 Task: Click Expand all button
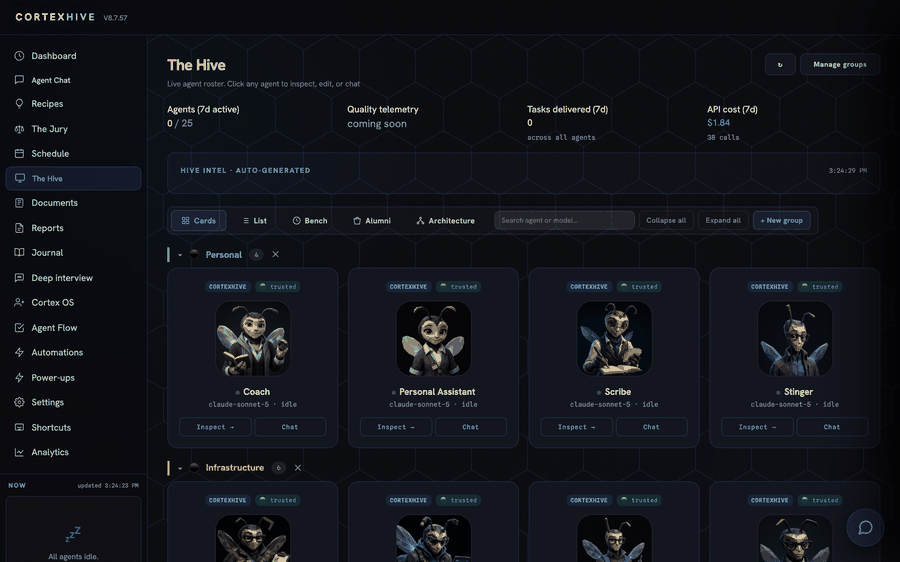(x=723, y=220)
